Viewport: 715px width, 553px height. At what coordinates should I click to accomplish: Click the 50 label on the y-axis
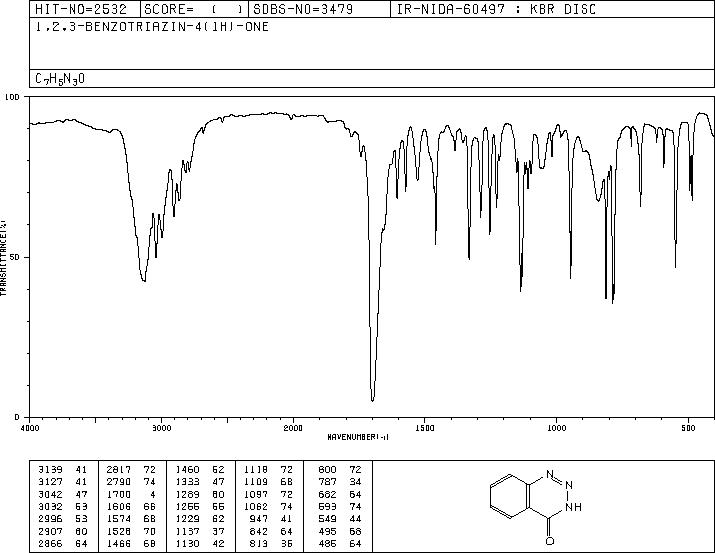tap(15, 257)
